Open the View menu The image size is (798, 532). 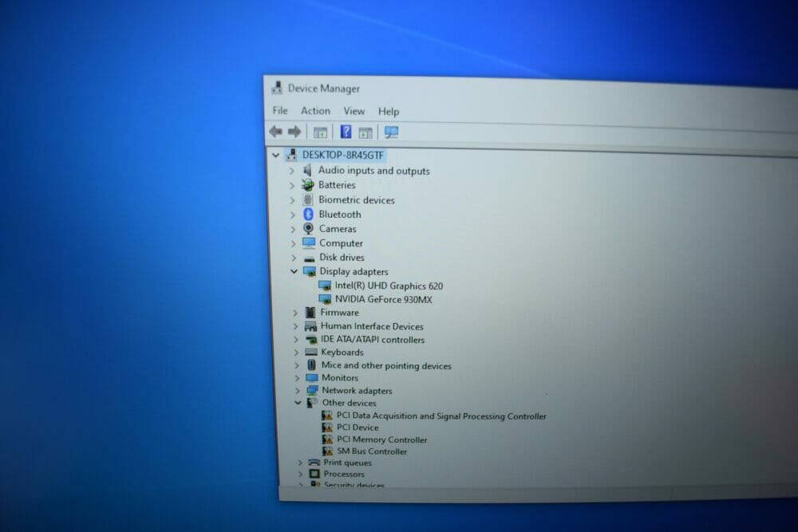tap(354, 111)
